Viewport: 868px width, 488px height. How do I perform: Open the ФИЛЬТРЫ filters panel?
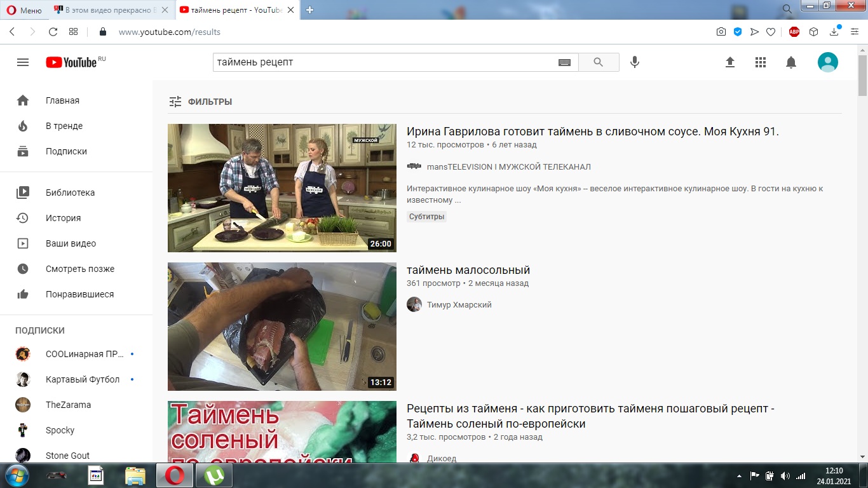(200, 102)
